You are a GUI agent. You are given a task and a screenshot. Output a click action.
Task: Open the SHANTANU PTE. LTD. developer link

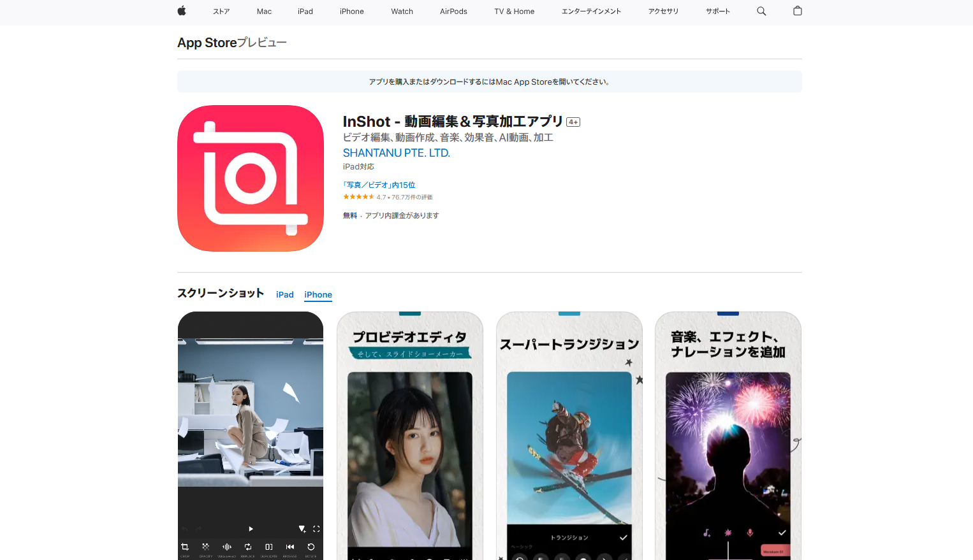pyautogui.click(x=396, y=153)
